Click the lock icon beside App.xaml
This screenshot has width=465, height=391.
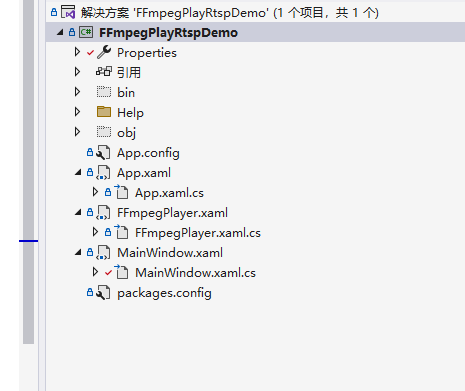(x=90, y=172)
